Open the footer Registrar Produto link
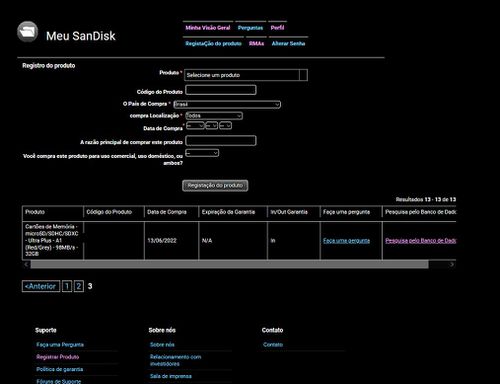 pos(58,357)
